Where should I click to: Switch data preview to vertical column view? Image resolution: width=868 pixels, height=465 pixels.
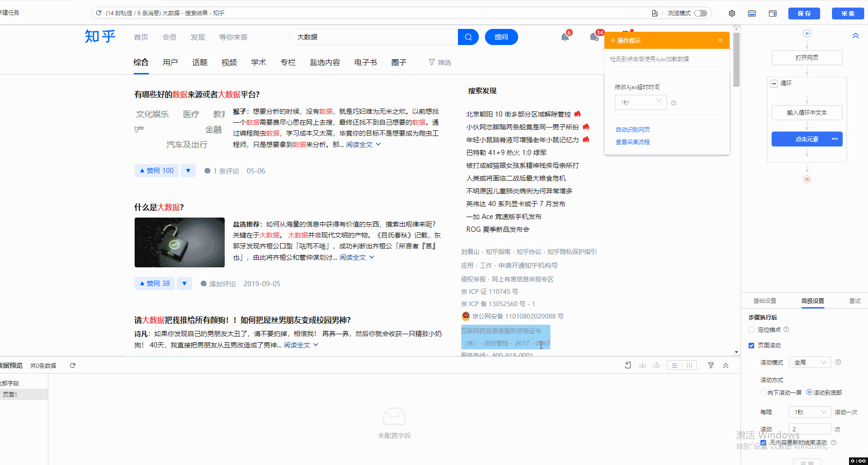[x=689, y=365]
